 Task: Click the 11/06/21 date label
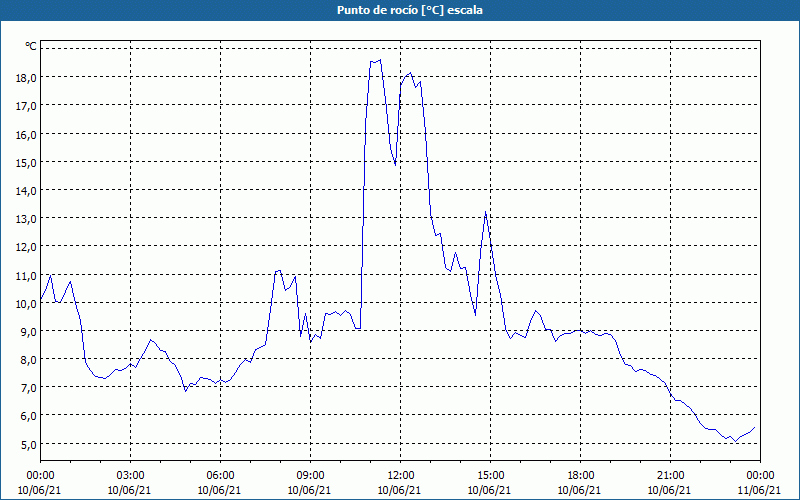tap(760, 490)
